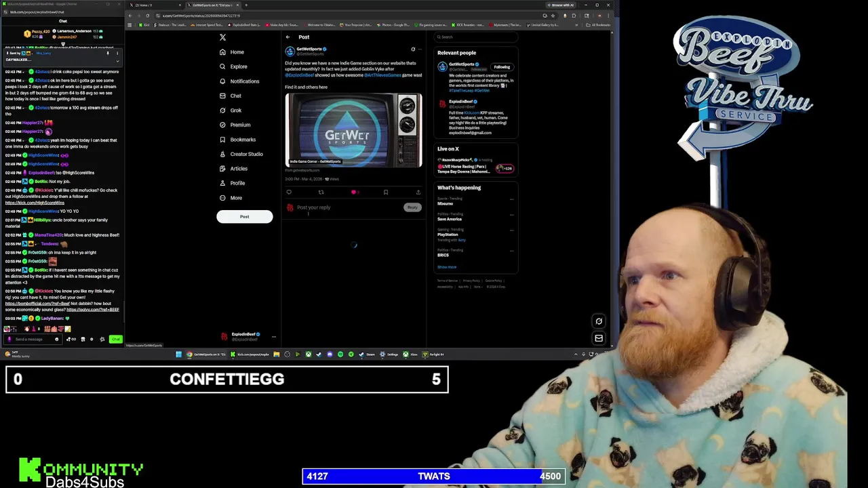
Task: Open Profile in X sidebar
Action: click(232, 183)
